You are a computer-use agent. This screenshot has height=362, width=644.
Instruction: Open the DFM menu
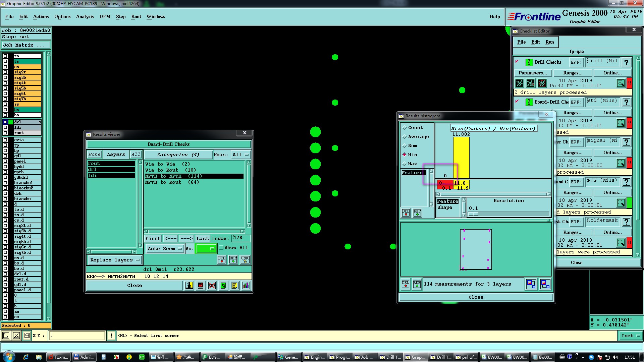point(105,16)
